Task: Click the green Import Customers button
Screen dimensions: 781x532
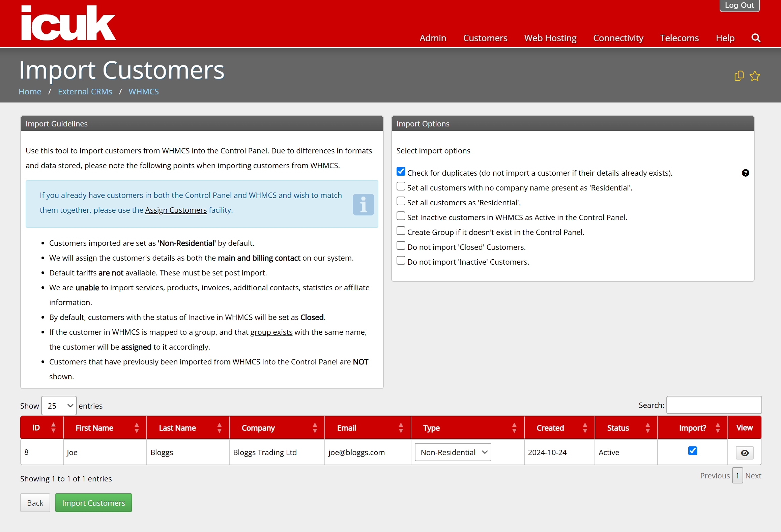Action: coord(93,503)
